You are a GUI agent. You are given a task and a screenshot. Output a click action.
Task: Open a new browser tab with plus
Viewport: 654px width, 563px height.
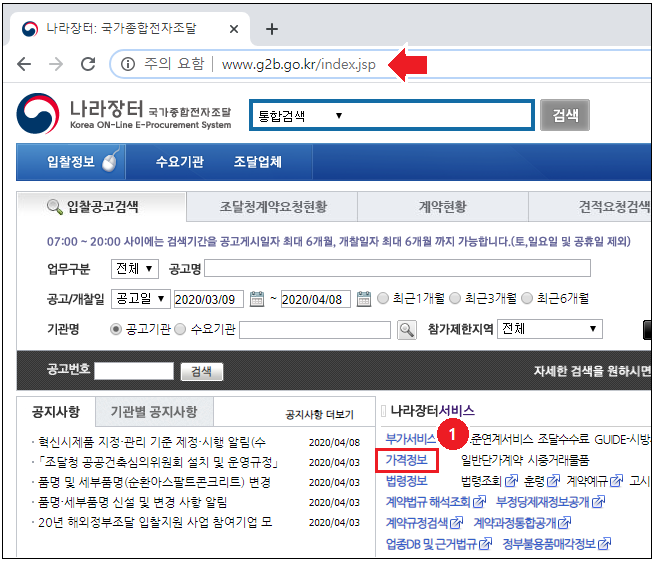coord(272,29)
